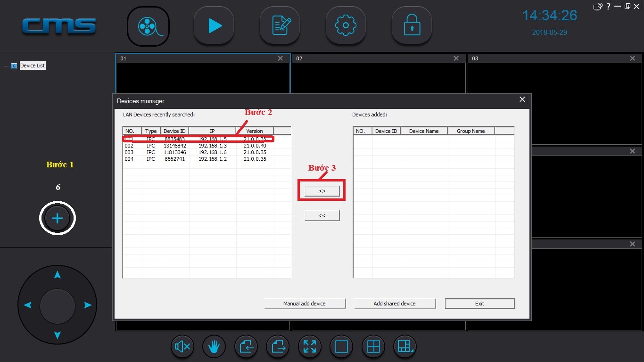The height and width of the screenshot is (362, 644).
Task: Open the settings gear tab
Action: point(346,26)
